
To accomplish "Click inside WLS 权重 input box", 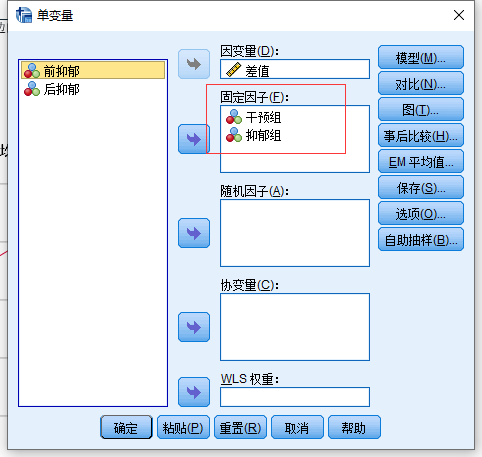I will point(295,397).
